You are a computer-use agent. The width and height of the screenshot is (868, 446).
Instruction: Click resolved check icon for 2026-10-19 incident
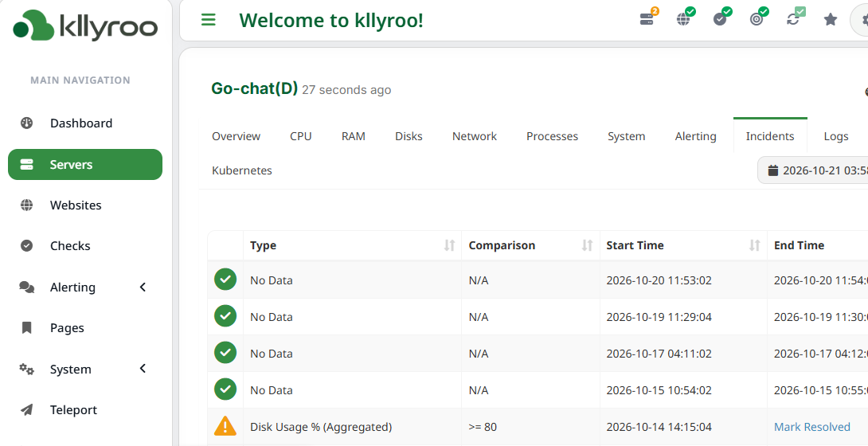pyautogui.click(x=225, y=316)
